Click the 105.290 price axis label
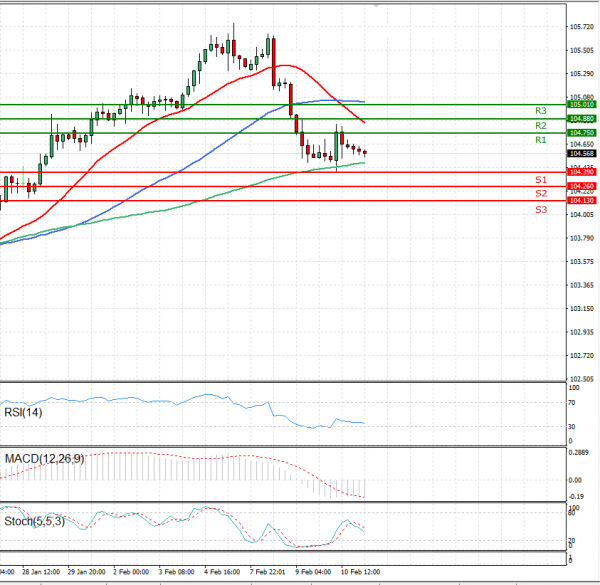600x585 pixels. point(582,73)
